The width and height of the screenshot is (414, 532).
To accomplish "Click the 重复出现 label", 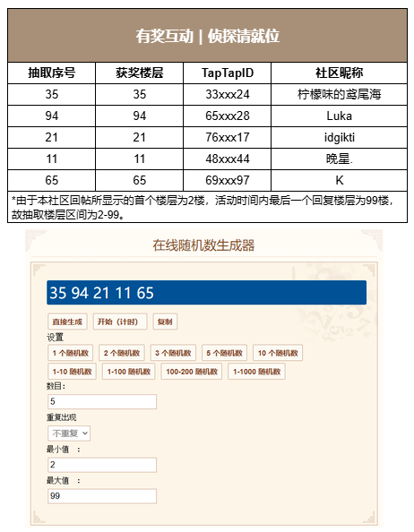I will click(62, 417).
